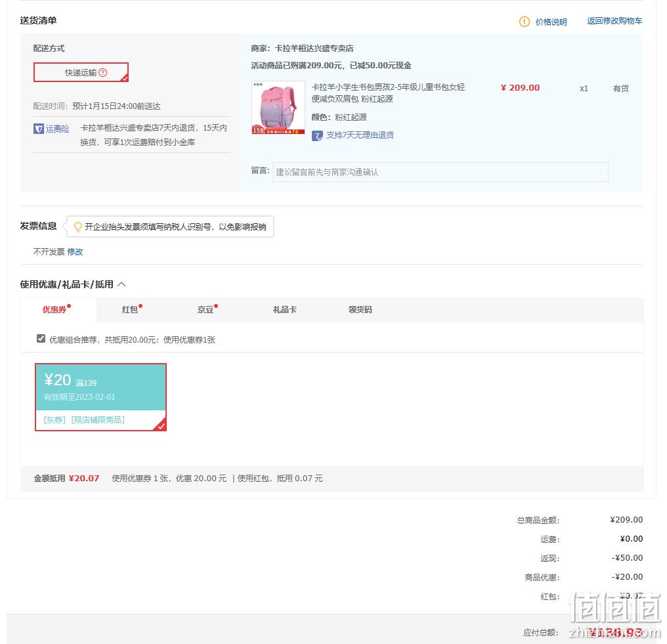Click the 使用红包，抵用 0.07 元 text
This screenshot has width=667, height=644.
pyautogui.click(x=280, y=478)
